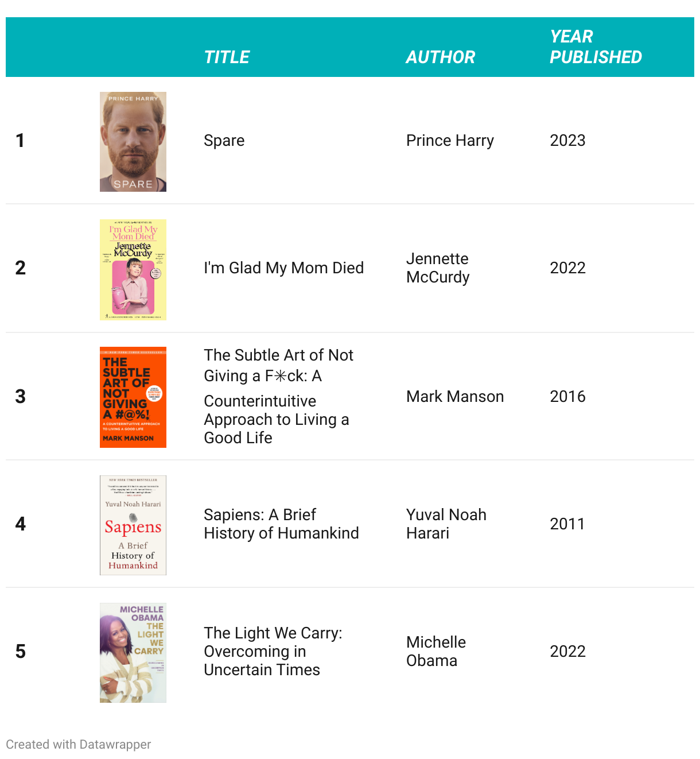Click the YEAR PUBLISHED column header
The width and height of the screenshot is (700, 759).
(x=596, y=47)
